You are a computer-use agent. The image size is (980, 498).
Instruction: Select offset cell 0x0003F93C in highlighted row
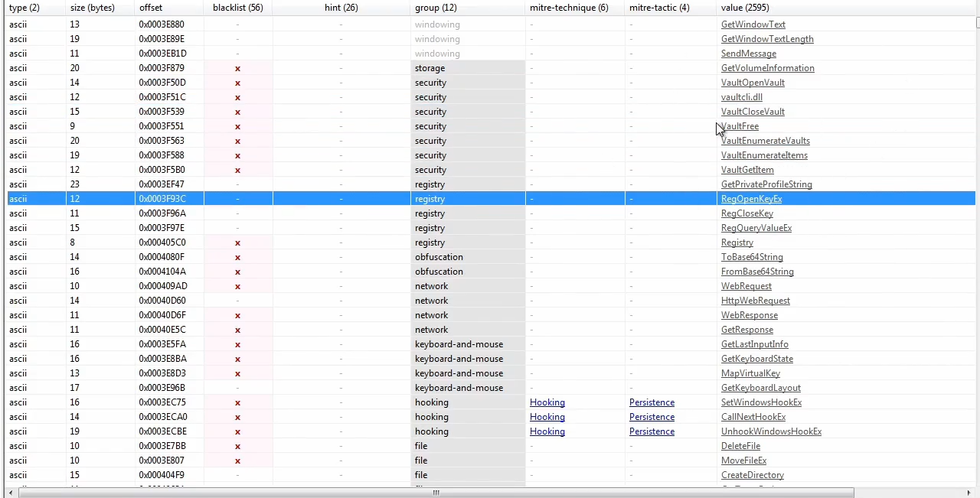162,199
